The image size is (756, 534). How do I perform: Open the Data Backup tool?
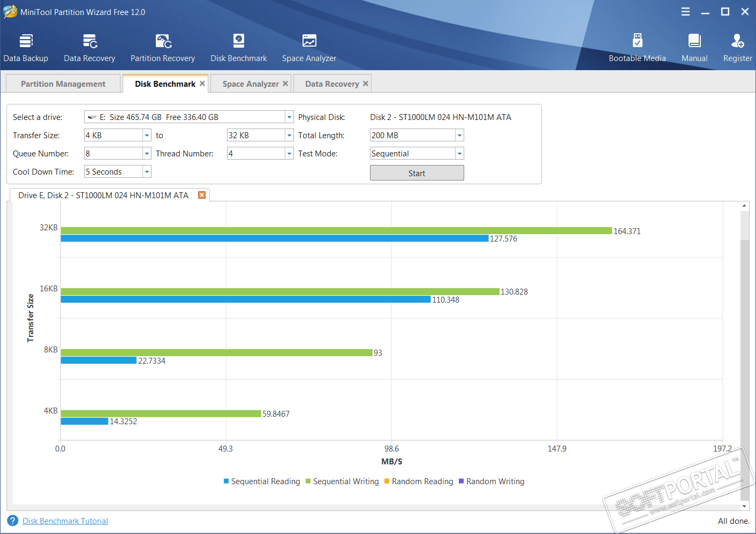point(26,48)
